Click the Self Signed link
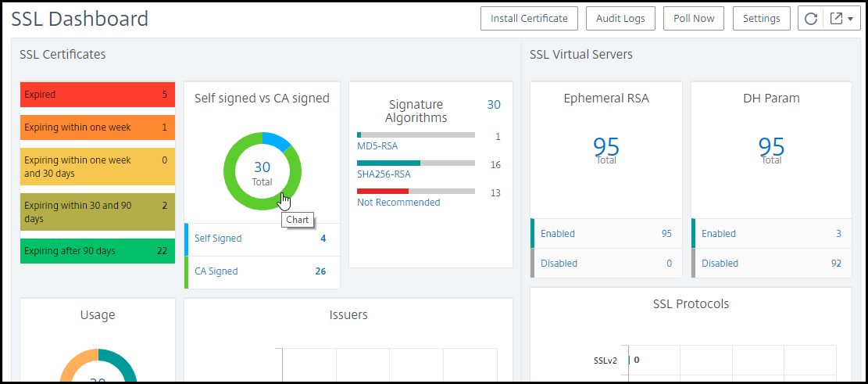 tap(218, 239)
